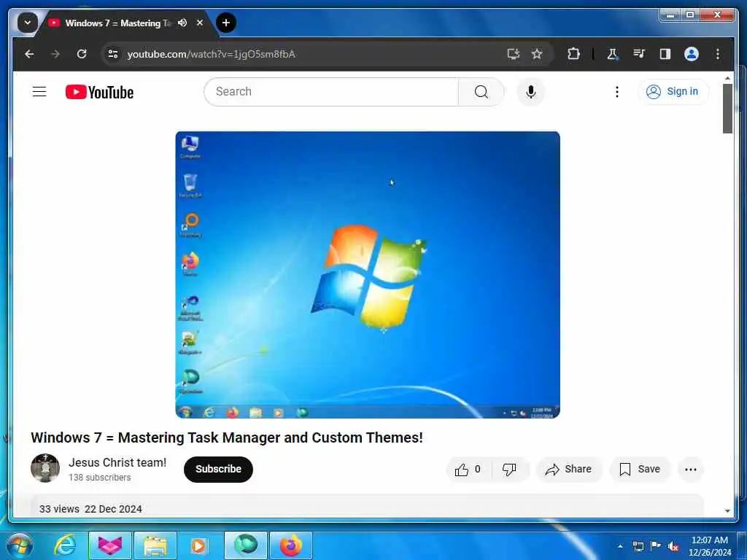
Task: Open the pink fox app taskbar icon
Action: (110, 545)
